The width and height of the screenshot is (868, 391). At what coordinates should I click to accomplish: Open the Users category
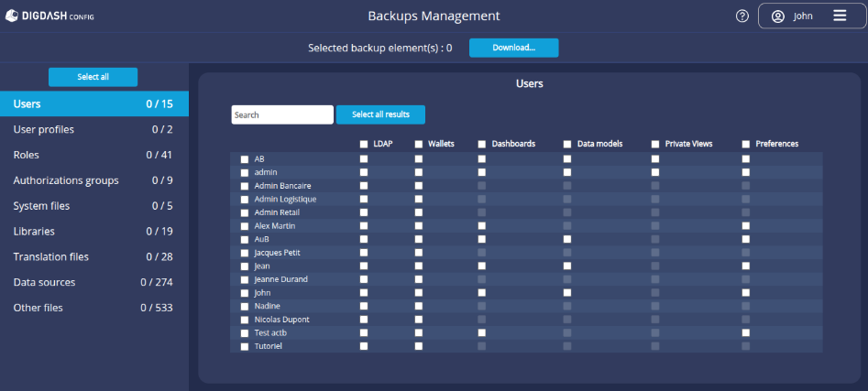pos(94,104)
